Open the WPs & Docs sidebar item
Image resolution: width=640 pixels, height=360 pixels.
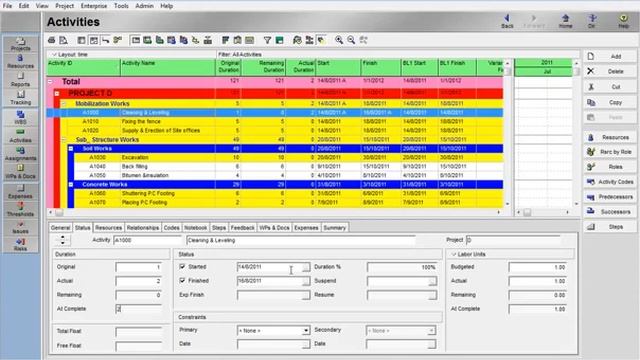[x=20, y=172]
